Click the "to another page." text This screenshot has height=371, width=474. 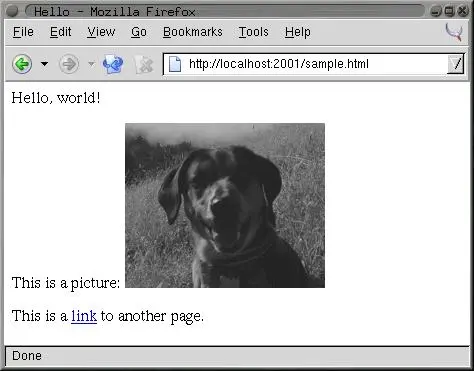tap(152, 316)
